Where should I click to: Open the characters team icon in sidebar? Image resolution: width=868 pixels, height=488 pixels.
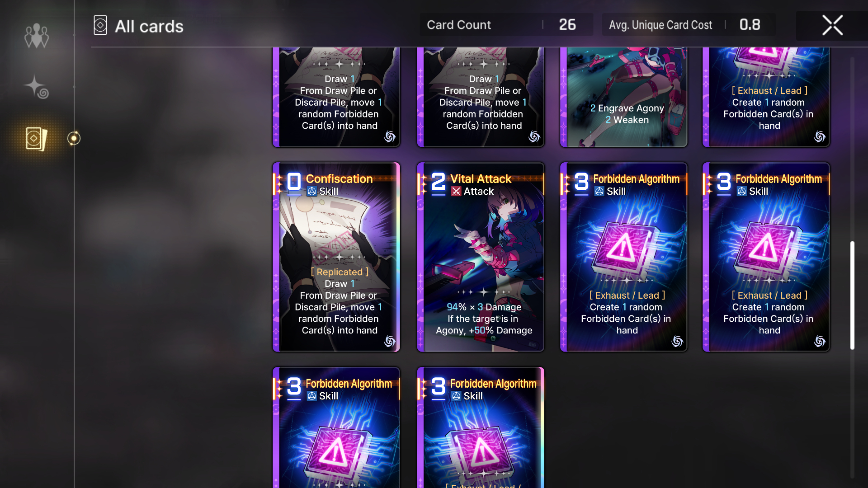pos(36,36)
